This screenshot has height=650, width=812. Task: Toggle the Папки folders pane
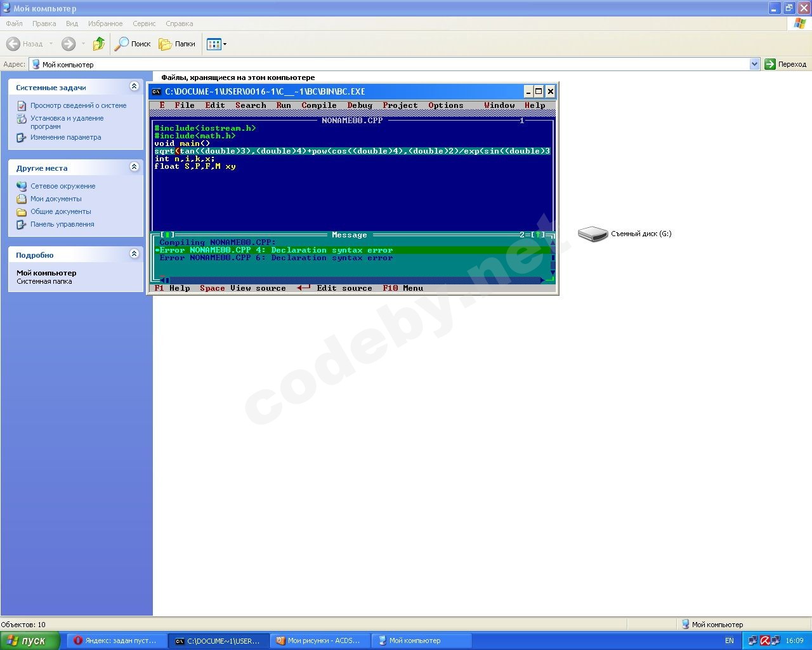point(177,44)
